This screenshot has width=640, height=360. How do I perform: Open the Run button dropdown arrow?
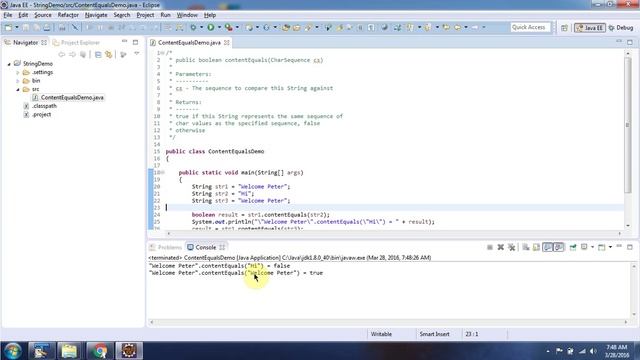tap(219, 27)
